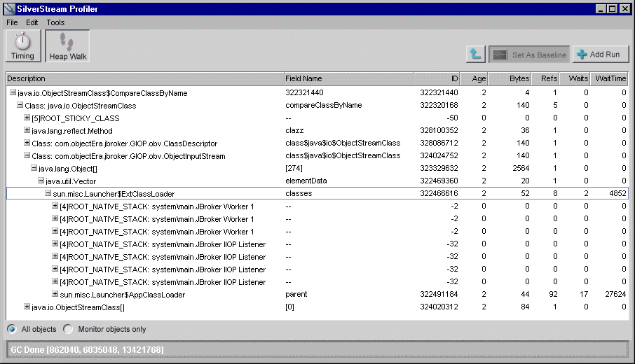Select the java.util.Vector row
Viewport: 635px width, 364px height.
[317, 181]
